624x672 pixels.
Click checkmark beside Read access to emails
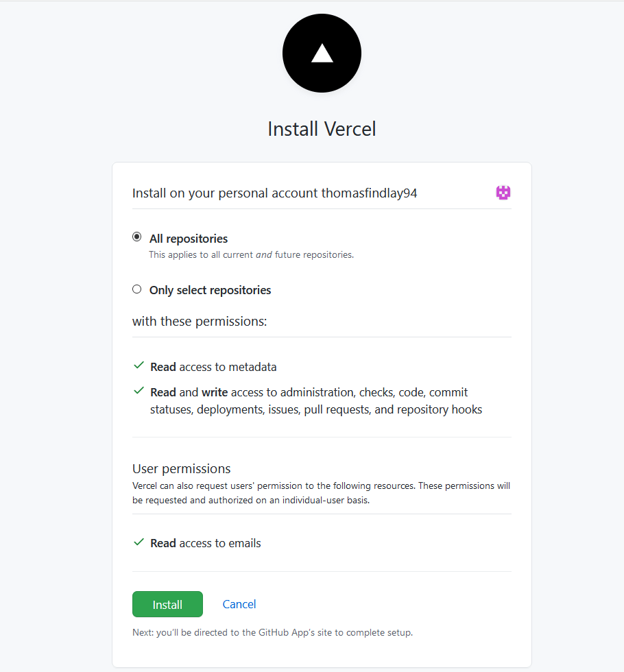(139, 542)
